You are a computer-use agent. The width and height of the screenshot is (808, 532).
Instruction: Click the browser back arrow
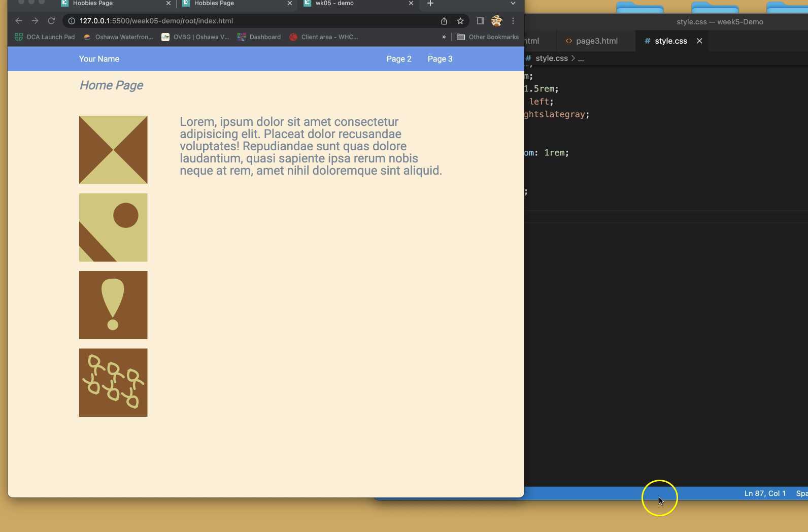19,21
